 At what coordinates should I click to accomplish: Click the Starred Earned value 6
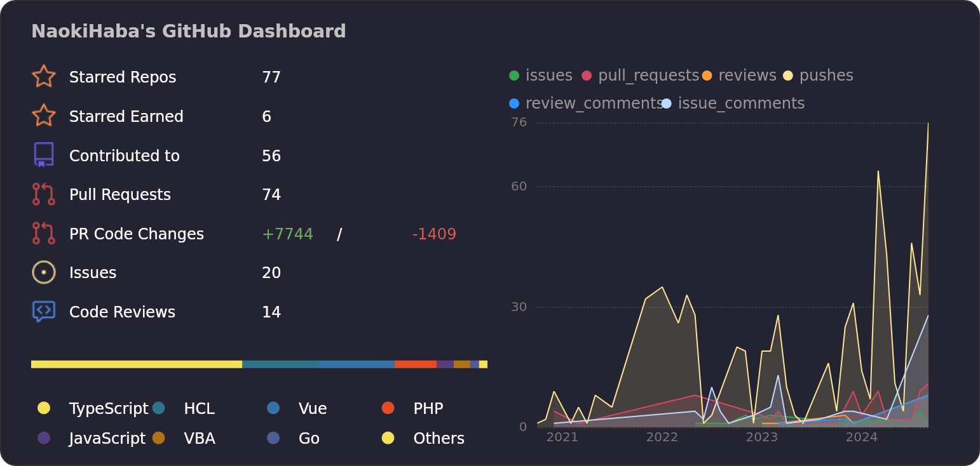click(x=266, y=117)
